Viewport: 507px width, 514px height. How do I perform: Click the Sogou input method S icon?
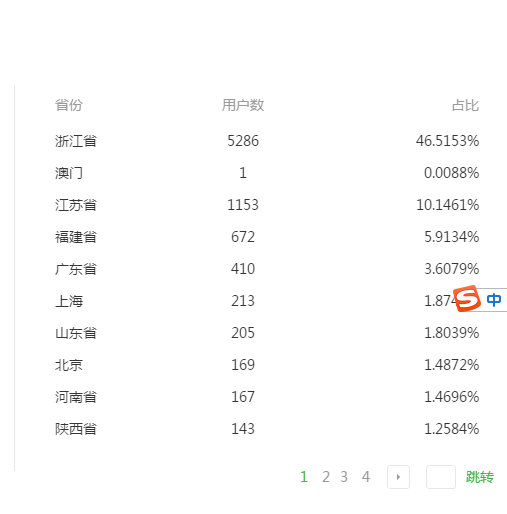coord(467,299)
